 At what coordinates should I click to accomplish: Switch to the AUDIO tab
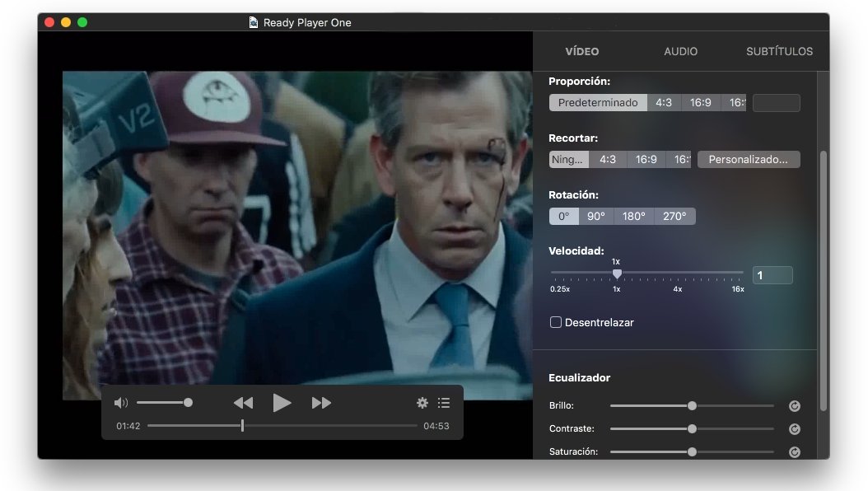681,51
